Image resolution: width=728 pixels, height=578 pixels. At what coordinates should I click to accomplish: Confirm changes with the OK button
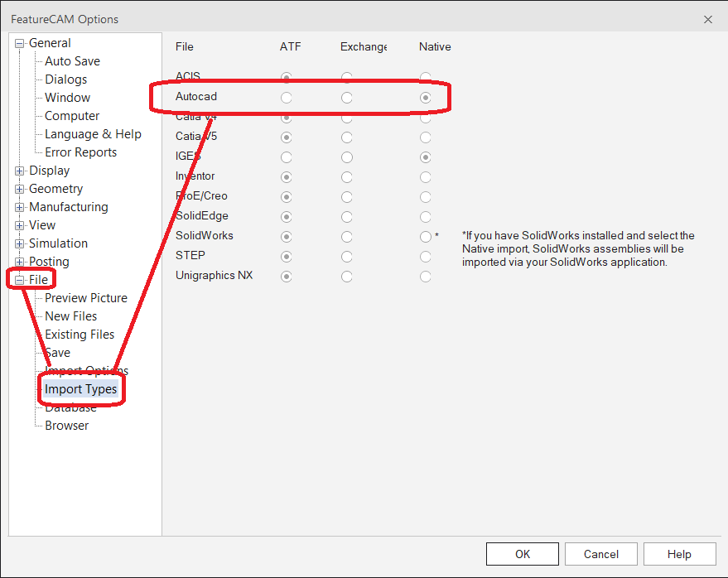(x=522, y=553)
